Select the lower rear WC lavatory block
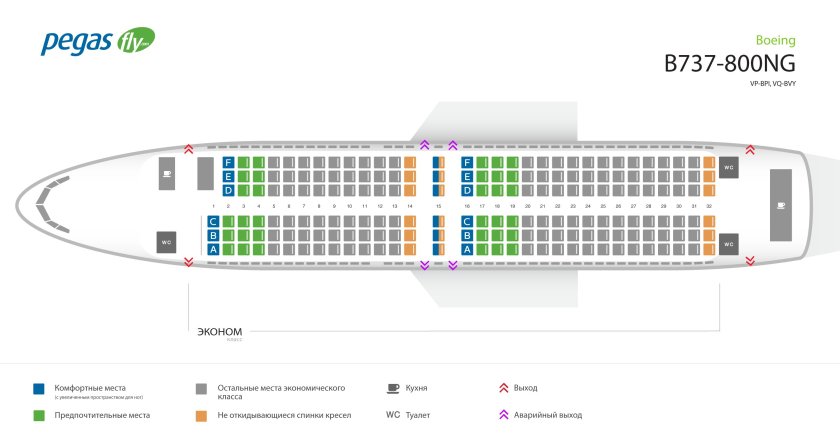The width and height of the screenshot is (840, 444). click(729, 243)
